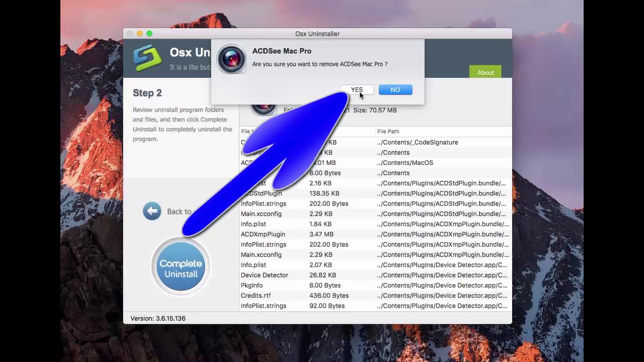The height and width of the screenshot is (362, 644).
Task: Select the Info.plist row sized 1.84 KB
Action: pos(375,224)
